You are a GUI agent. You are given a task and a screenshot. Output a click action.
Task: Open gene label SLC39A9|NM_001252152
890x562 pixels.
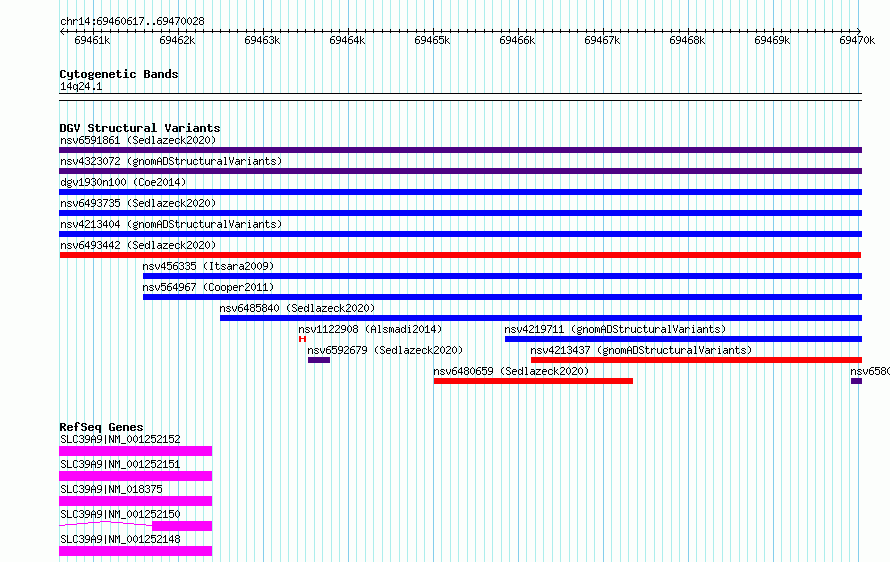pyautogui.click(x=120, y=439)
